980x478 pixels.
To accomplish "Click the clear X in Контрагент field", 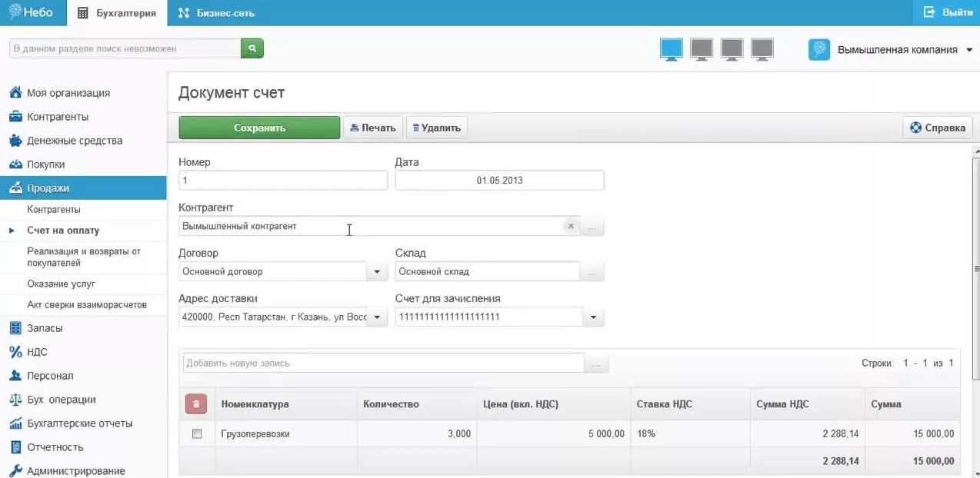I will [570, 226].
